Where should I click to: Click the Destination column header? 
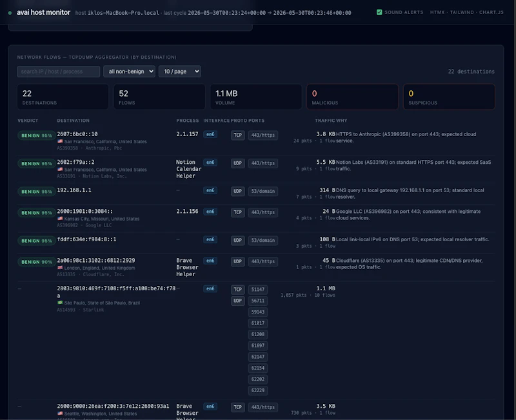[x=73, y=121]
